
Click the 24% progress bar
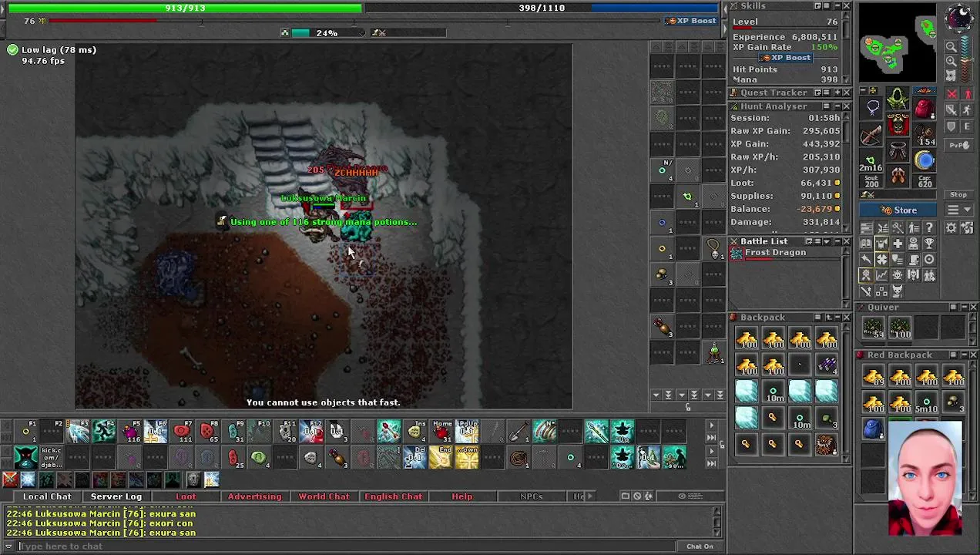click(x=327, y=33)
